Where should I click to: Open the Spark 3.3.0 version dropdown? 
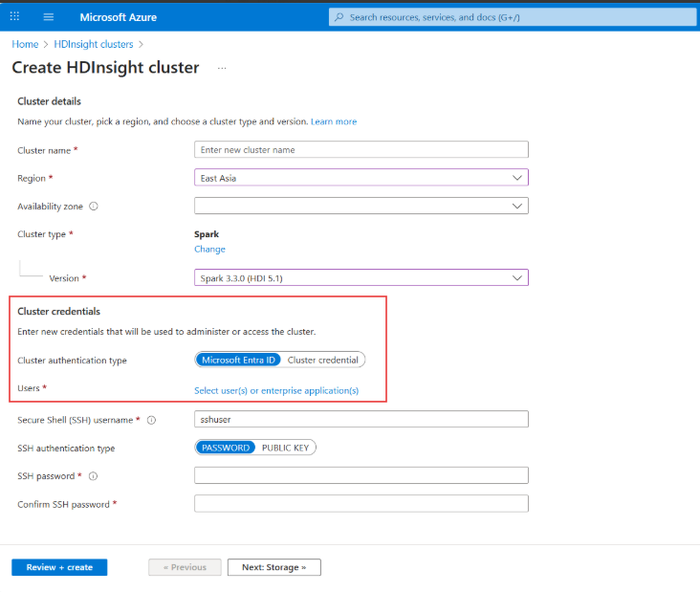pyautogui.click(x=361, y=277)
